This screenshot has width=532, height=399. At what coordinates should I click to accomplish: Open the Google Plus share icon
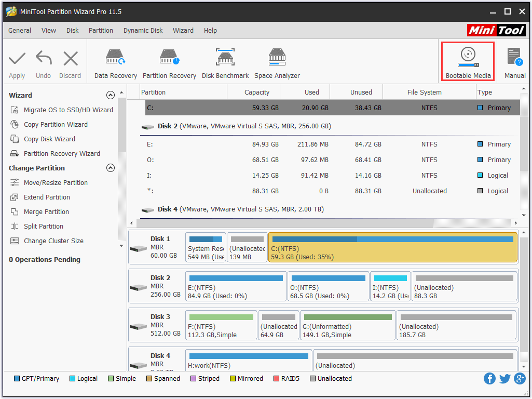[x=520, y=378]
